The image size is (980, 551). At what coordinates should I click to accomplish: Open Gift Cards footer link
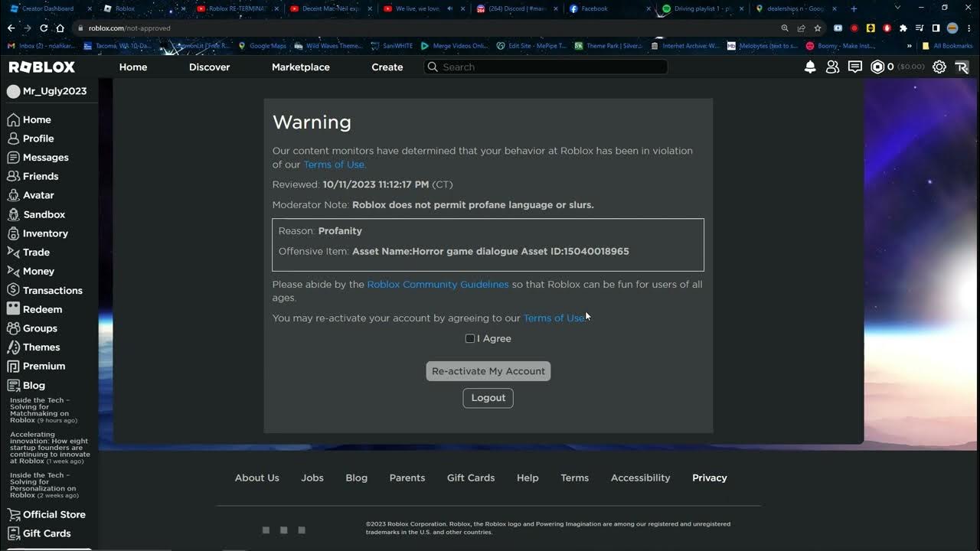471,478
